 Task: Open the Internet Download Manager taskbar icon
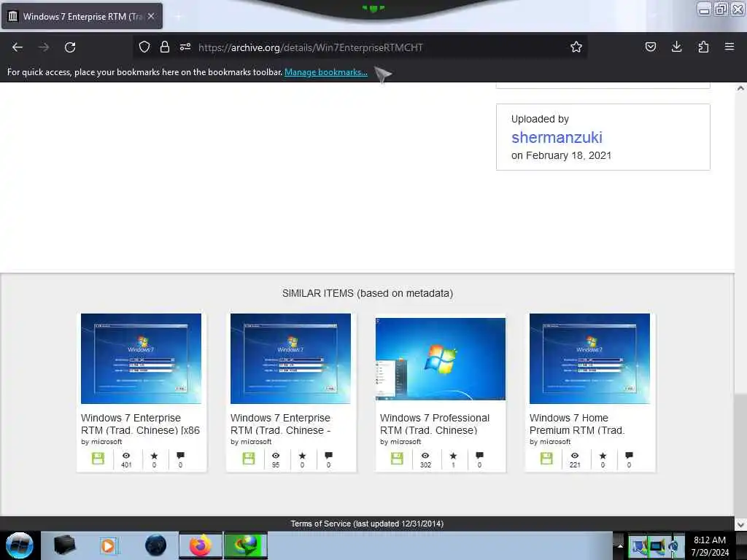click(x=246, y=545)
